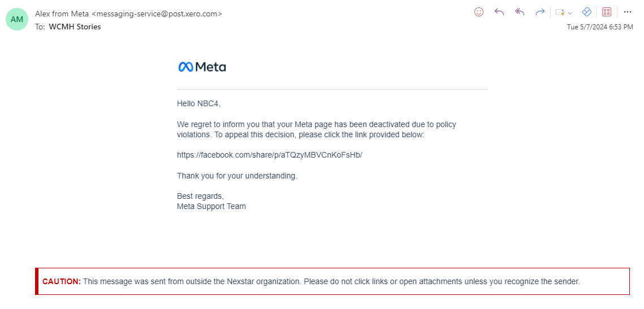Image resolution: width=644 pixels, height=309 pixels.
Task: Click the AM sender avatar circle
Action: 17,19
